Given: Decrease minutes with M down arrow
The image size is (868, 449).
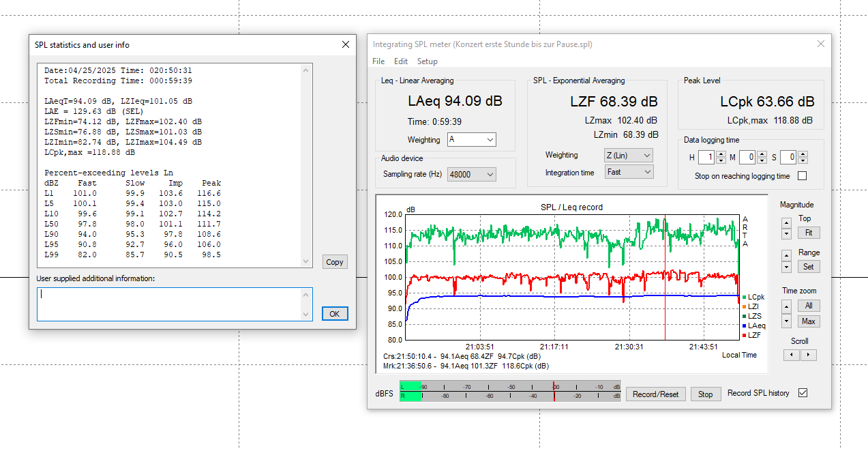Looking at the screenshot, I should point(762,160).
